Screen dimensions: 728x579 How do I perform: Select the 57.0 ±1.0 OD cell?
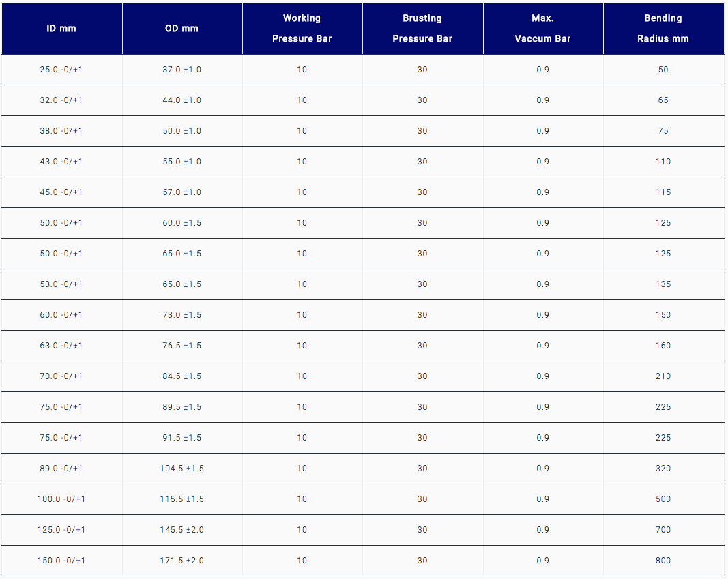click(x=181, y=192)
